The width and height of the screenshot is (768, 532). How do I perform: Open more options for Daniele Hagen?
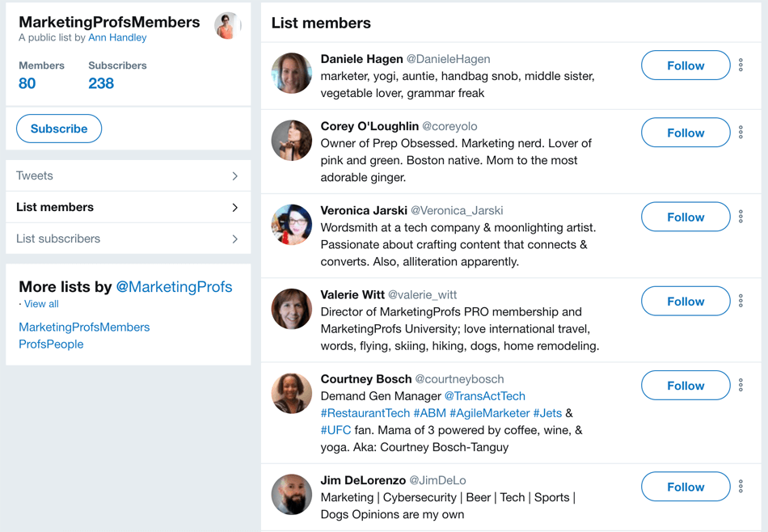click(x=741, y=65)
